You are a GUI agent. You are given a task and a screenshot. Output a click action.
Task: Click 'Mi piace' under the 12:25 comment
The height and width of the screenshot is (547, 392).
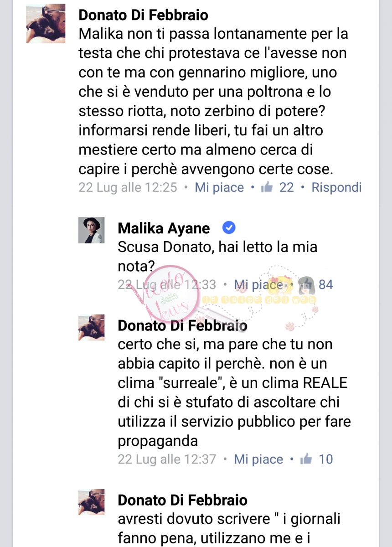tap(219, 187)
